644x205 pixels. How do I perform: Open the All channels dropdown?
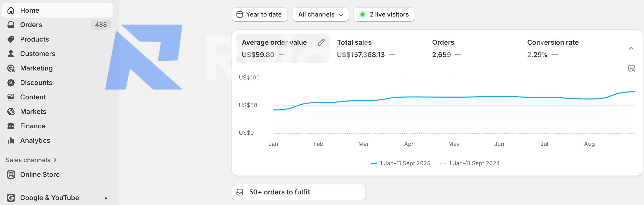(320, 14)
